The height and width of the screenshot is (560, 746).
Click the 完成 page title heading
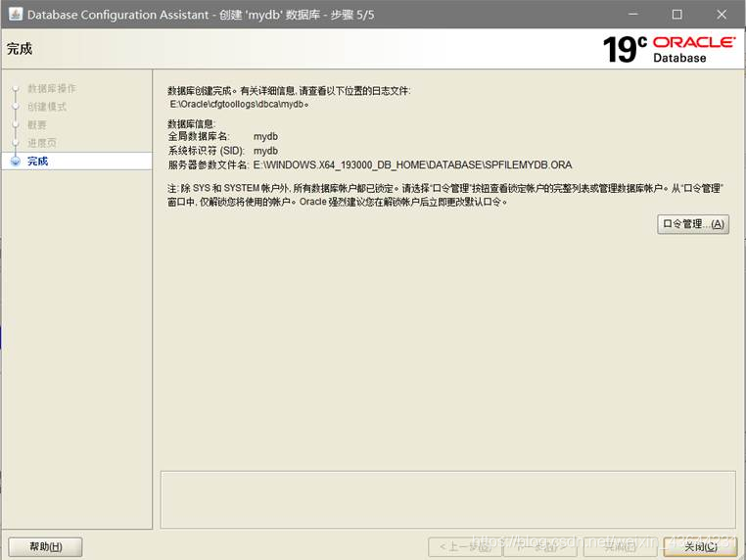pyautogui.click(x=20, y=49)
